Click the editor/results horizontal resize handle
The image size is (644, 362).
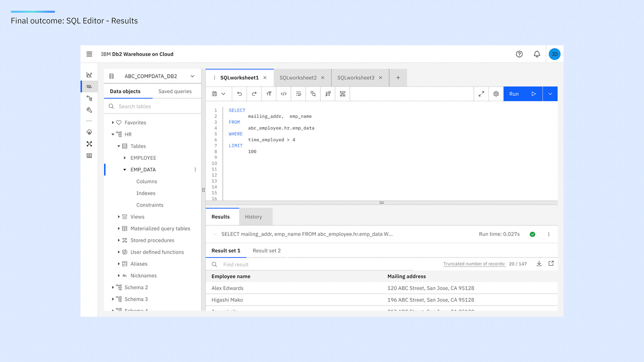point(381,203)
